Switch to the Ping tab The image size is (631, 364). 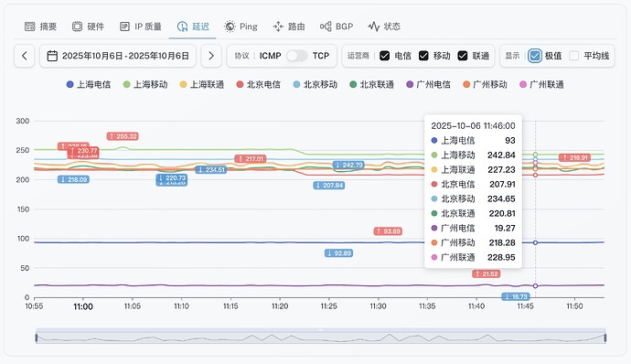[x=241, y=27]
